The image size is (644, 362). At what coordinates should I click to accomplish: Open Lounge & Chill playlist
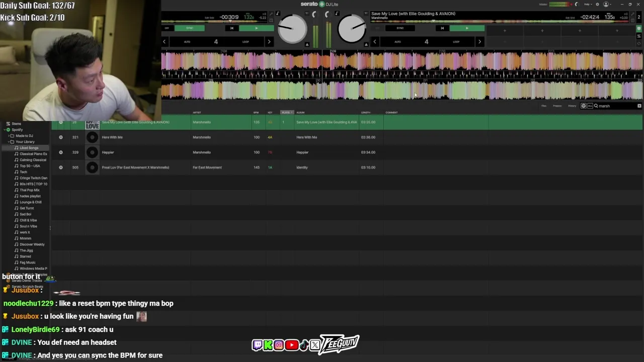click(x=30, y=202)
